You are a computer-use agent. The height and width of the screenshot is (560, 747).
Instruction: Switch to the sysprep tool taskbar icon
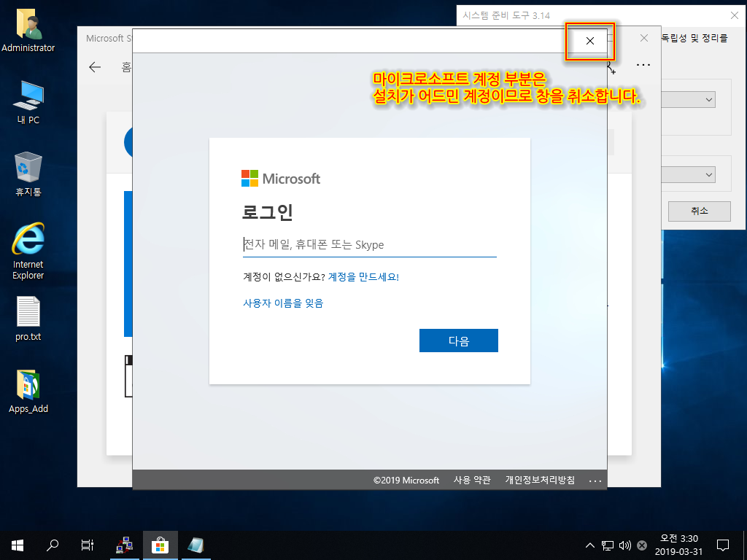196,545
